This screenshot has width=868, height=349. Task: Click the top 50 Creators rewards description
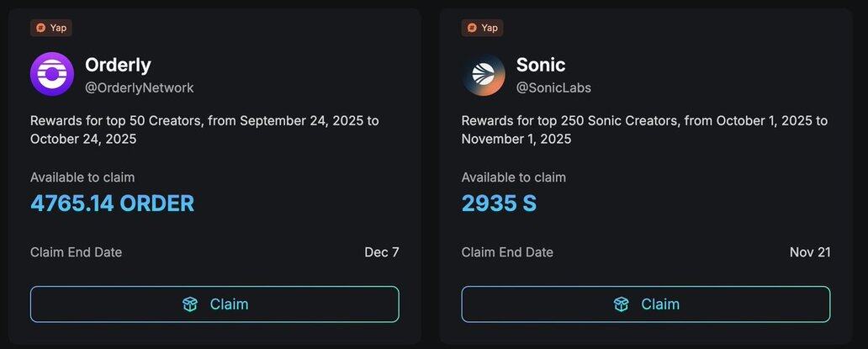tap(204, 130)
